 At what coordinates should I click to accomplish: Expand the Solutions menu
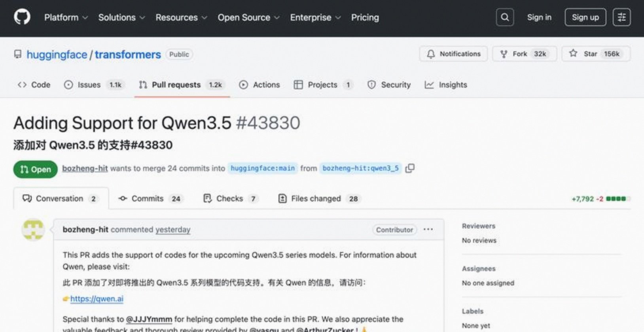(x=122, y=17)
